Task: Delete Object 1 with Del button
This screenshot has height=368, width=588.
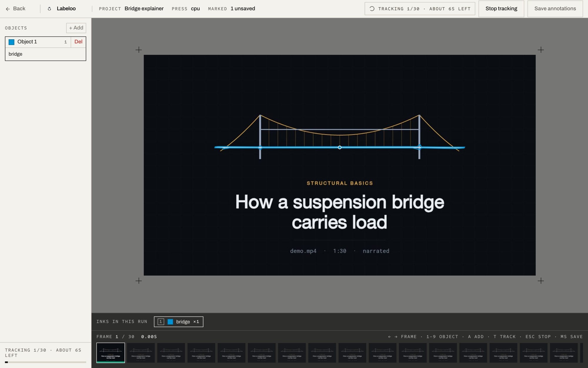Action: pos(78,42)
